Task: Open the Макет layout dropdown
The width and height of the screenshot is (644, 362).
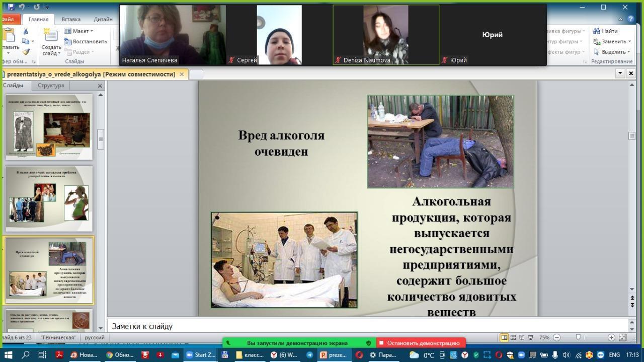Action: (79, 31)
